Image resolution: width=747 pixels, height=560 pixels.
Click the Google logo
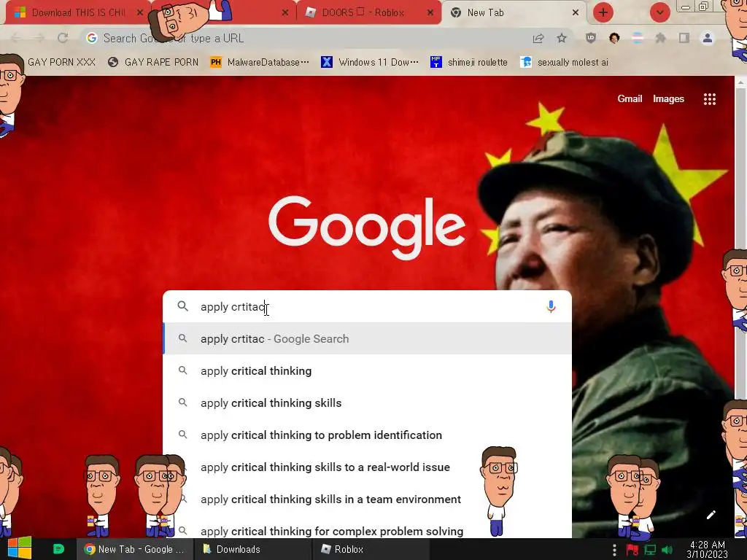pos(367,227)
